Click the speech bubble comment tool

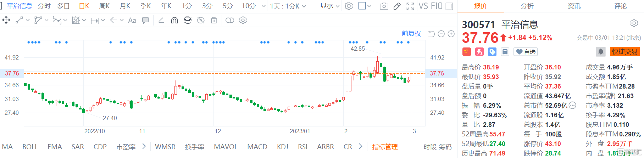[145, 21]
